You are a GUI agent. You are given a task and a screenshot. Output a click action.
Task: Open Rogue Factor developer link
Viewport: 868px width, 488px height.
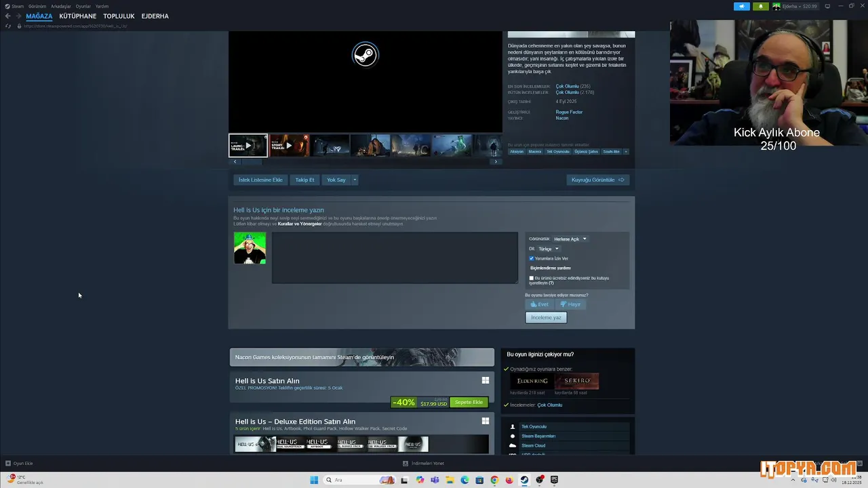[569, 112]
